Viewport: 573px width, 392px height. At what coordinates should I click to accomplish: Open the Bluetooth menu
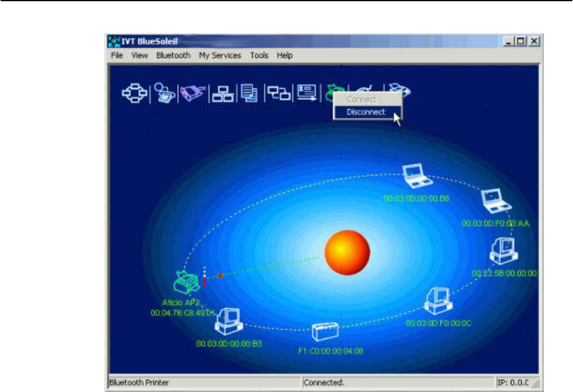173,55
